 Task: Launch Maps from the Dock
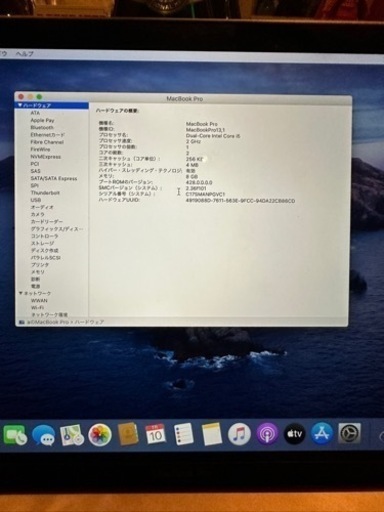point(72,435)
